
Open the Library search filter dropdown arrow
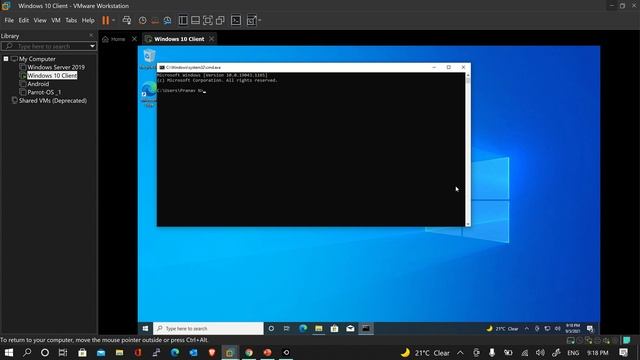93,46
